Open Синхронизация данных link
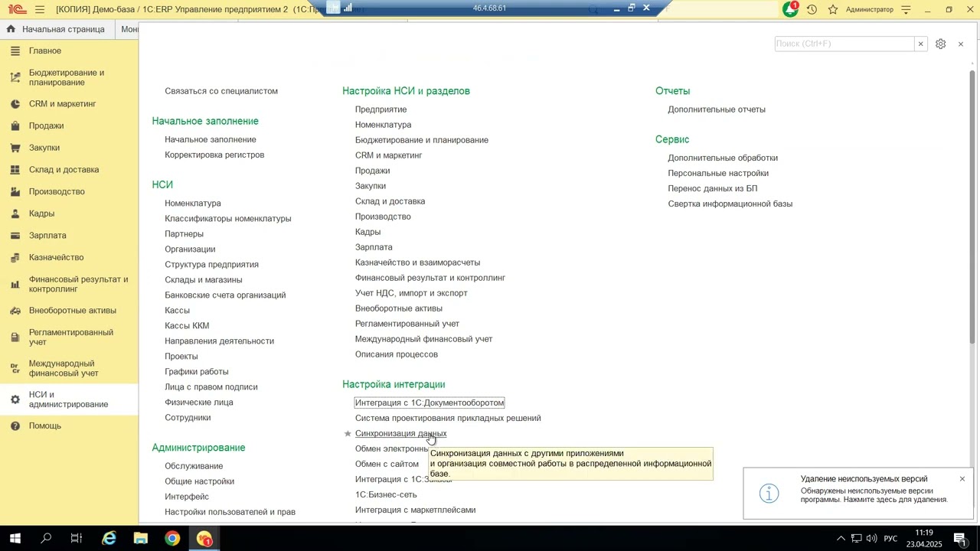This screenshot has height=551, width=980. [x=400, y=434]
